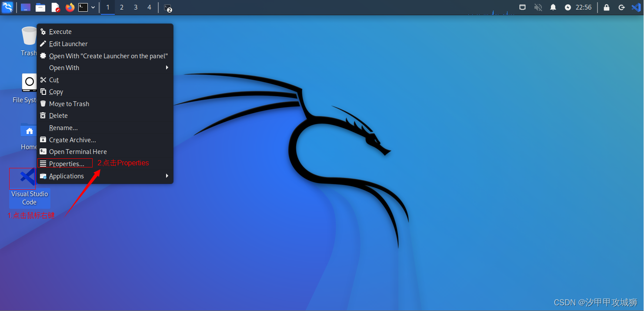
Task: Open the Kali applications menu
Action: (x=7, y=7)
